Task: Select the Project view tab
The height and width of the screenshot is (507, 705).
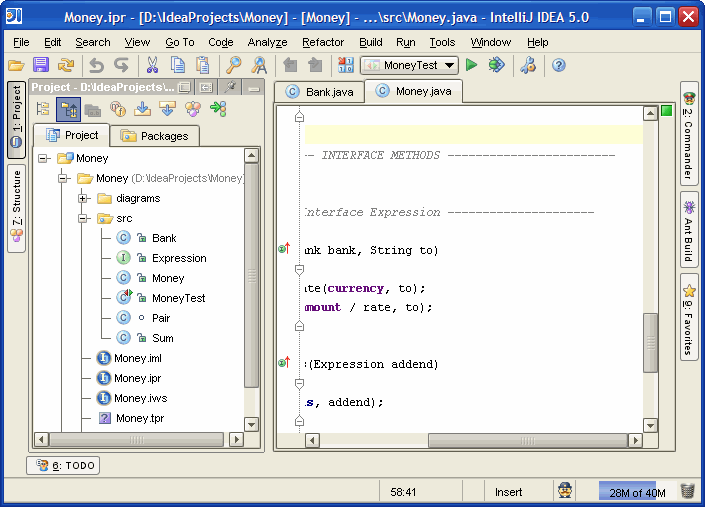Action: [72, 135]
